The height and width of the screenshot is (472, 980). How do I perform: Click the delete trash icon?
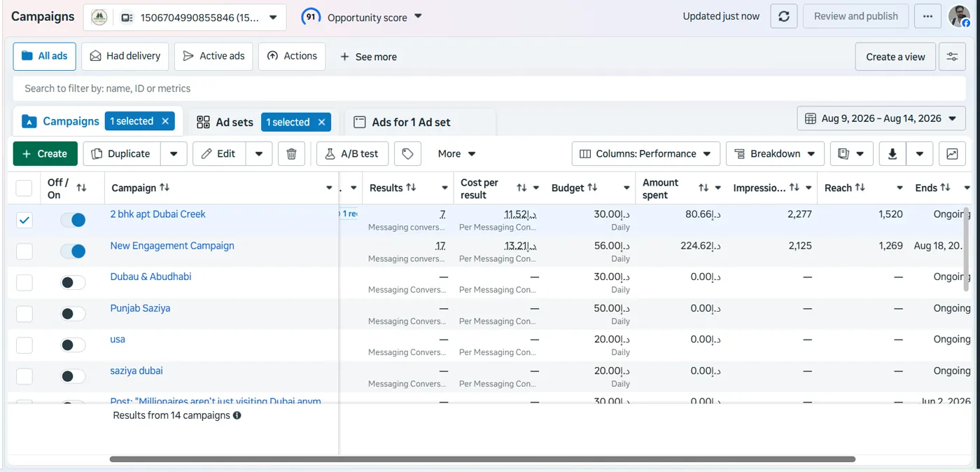click(292, 154)
